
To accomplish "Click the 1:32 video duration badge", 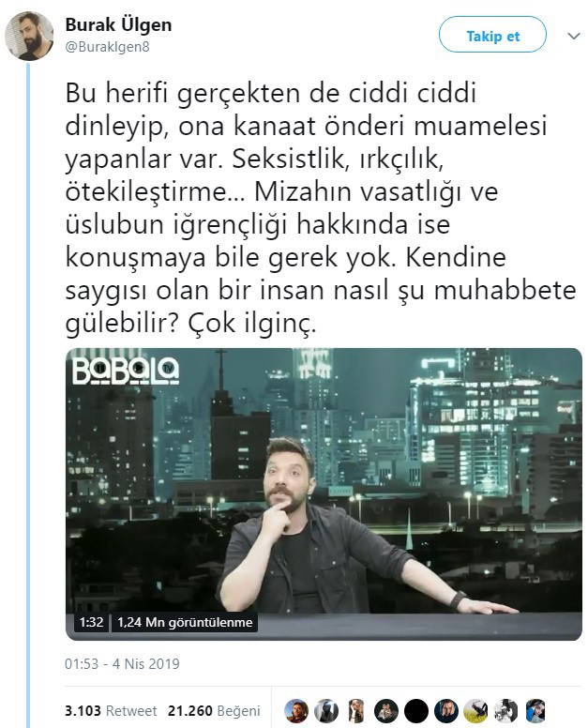I will (x=91, y=622).
